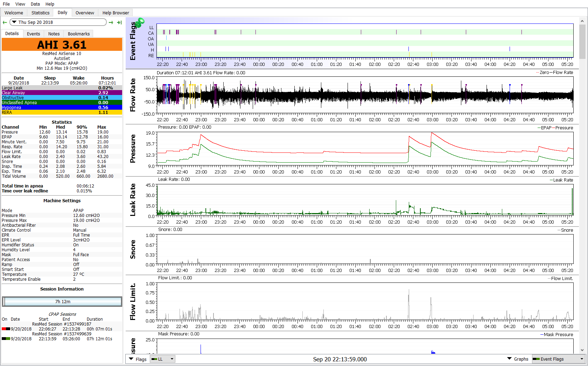Click the Hypopnea event row
The height and width of the screenshot is (368, 588).
point(62,108)
